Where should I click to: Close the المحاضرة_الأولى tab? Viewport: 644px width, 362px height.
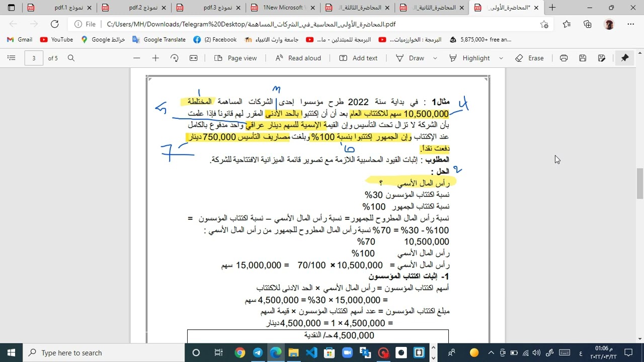pos(536,8)
